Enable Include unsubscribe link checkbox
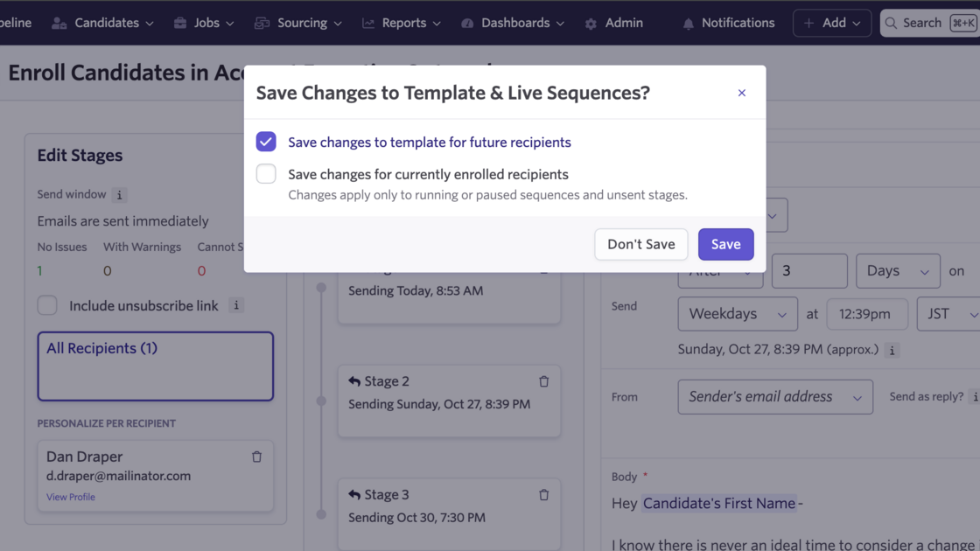This screenshot has width=980, height=551. [x=47, y=305]
